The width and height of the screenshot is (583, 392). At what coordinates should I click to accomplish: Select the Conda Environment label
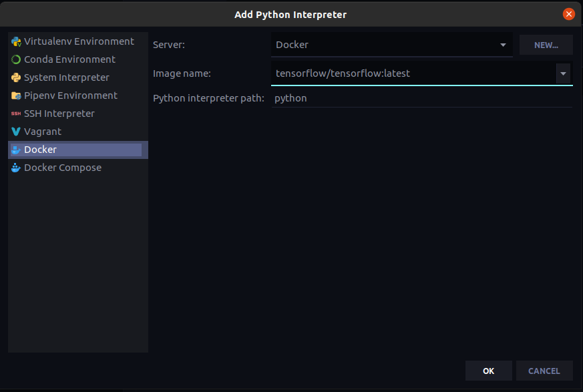pos(69,59)
